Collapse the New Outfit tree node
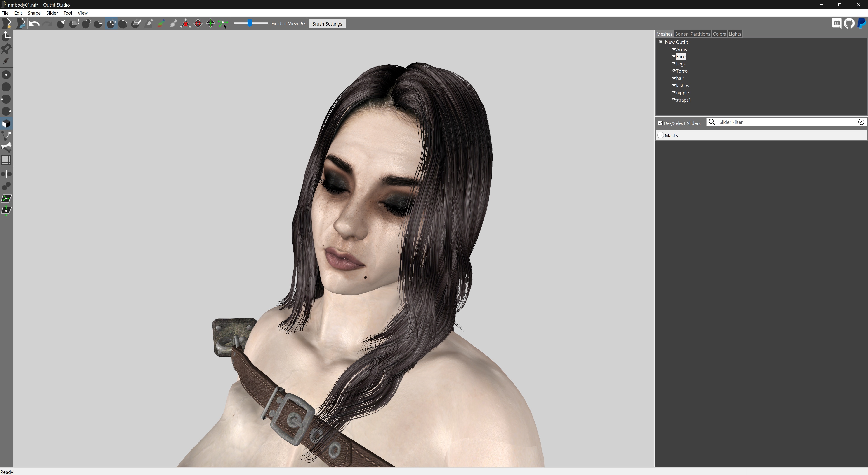Viewport: 868px width, 475px height. pos(661,42)
